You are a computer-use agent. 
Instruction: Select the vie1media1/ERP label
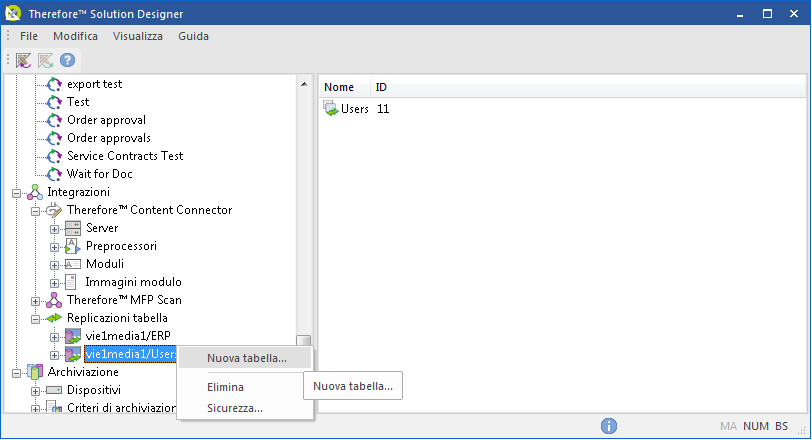[x=128, y=336]
